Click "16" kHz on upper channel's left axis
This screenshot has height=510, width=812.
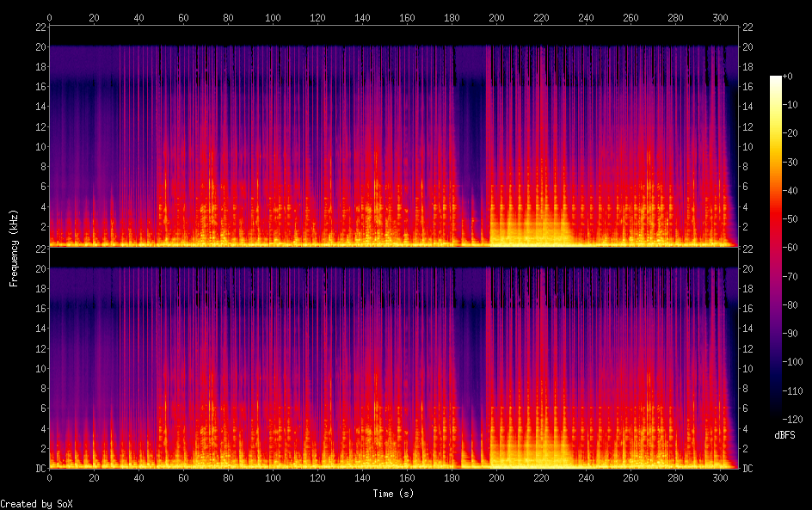click(41, 87)
